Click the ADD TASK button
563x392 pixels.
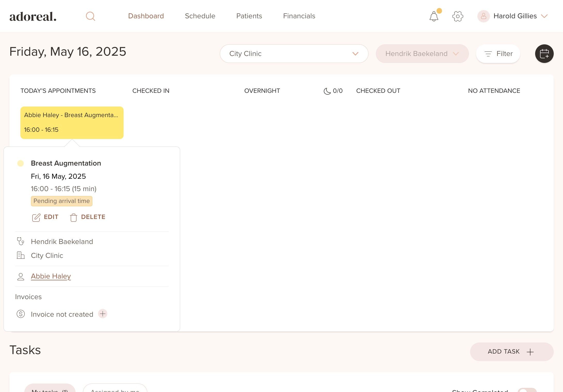click(x=511, y=352)
